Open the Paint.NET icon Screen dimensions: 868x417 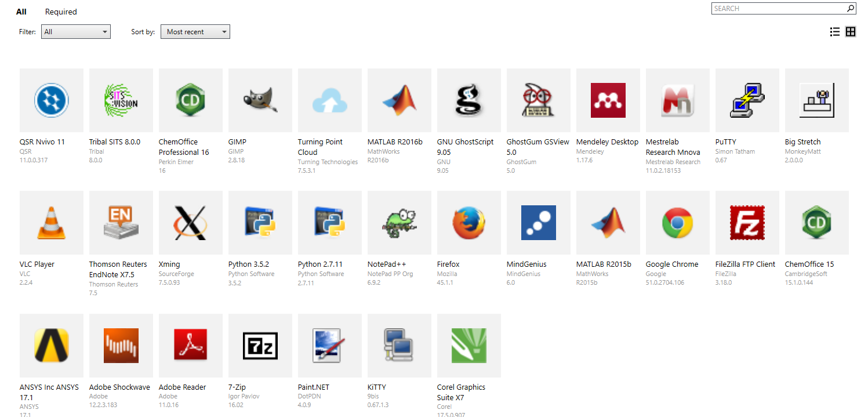(330, 346)
